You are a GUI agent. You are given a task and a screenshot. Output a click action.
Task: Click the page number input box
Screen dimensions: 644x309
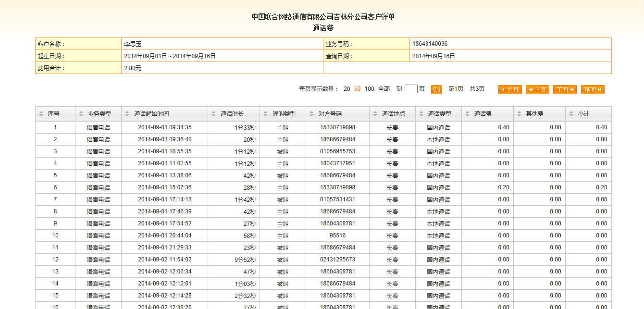coord(411,89)
